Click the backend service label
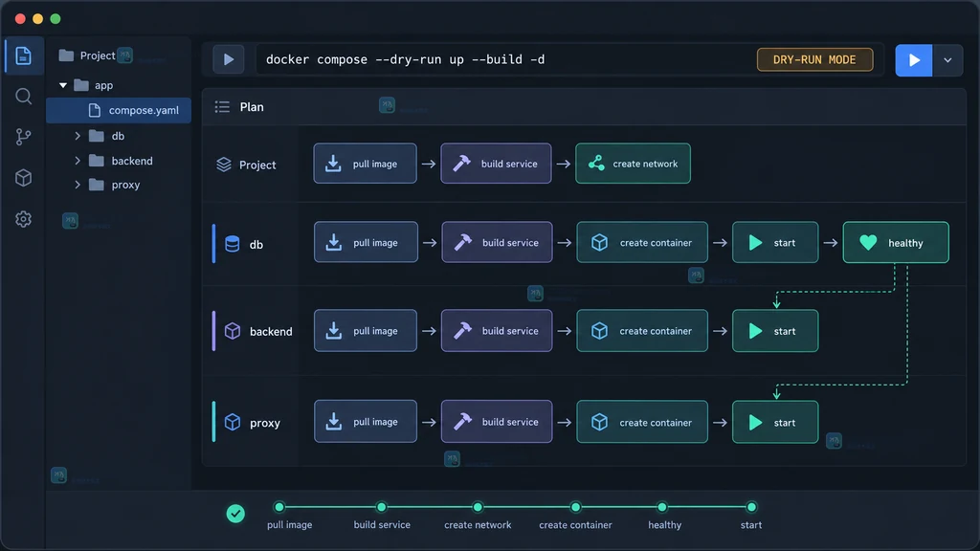The height and width of the screenshot is (551, 980). pos(271,332)
